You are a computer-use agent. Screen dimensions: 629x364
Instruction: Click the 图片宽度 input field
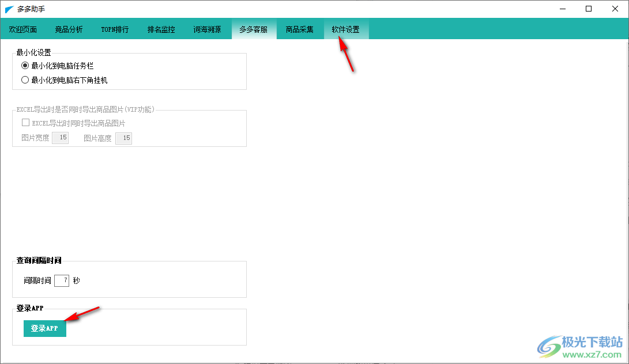click(61, 138)
